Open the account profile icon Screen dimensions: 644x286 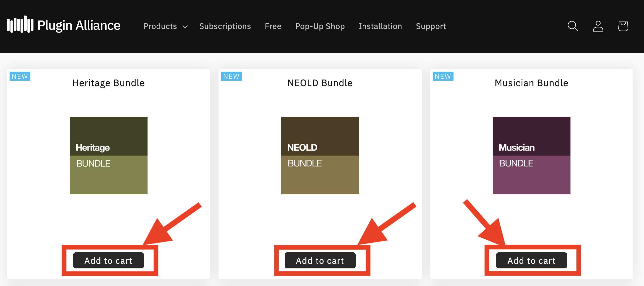(x=598, y=26)
